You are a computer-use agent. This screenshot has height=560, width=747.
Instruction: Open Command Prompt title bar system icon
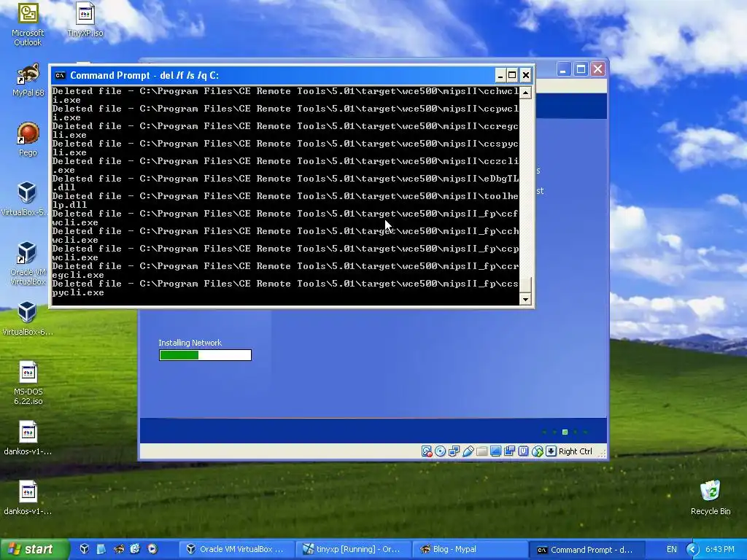coord(60,75)
